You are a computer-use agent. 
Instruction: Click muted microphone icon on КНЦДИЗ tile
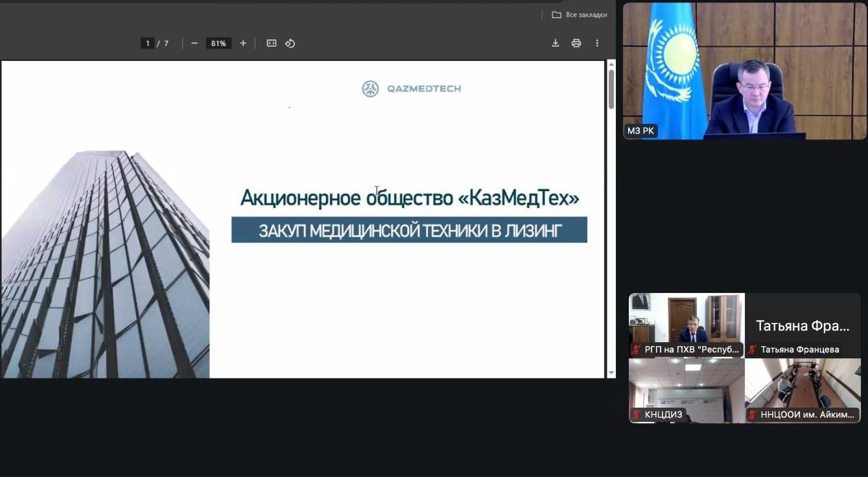click(637, 415)
